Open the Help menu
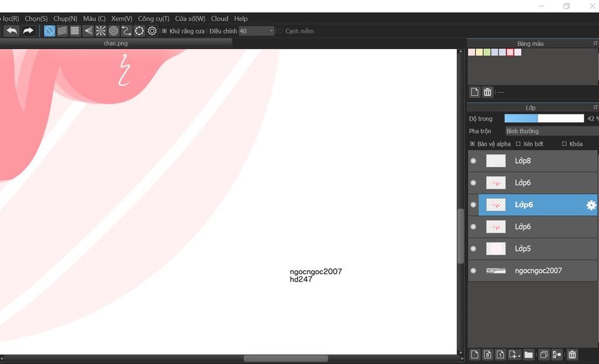This screenshot has width=599, height=364. pyautogui.click(x=240, y=18)
